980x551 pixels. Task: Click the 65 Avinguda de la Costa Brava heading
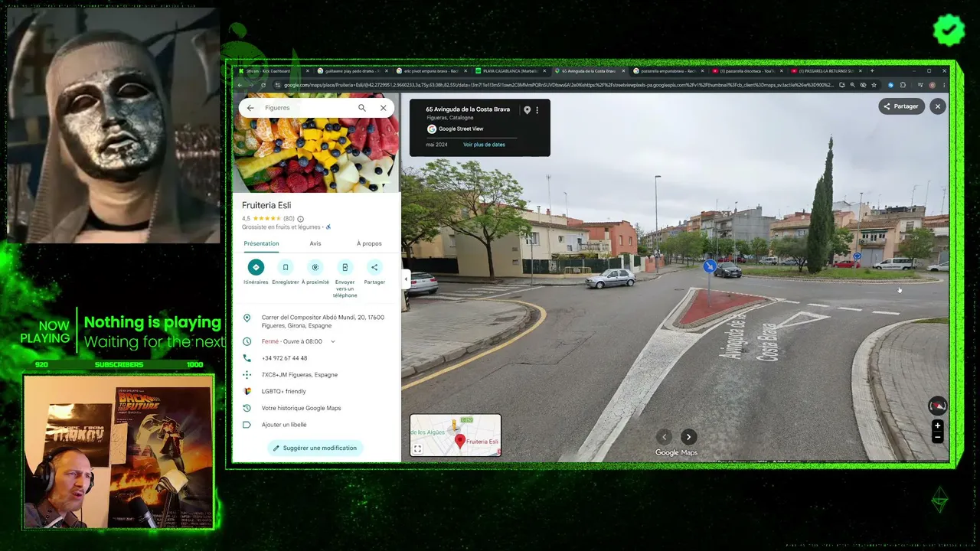pyautogui.click(x=468, y=109)
